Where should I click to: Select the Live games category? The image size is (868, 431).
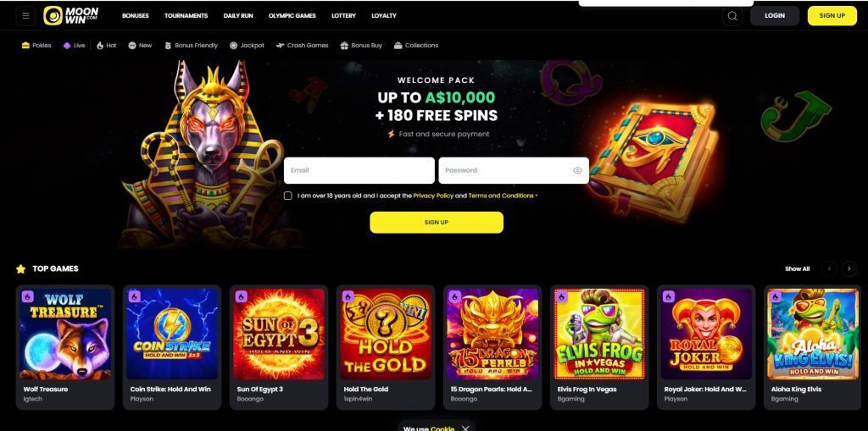[x=75, y=46]
